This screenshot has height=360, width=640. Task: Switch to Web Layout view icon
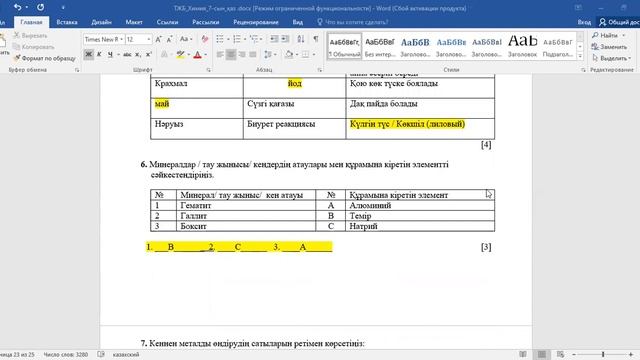tap(560, 354)
